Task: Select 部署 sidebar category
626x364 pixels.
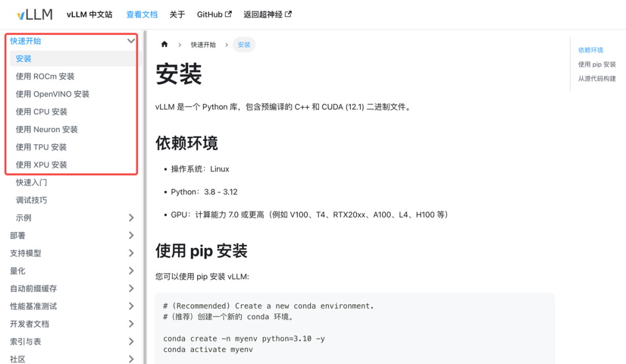Action: click(x=17, y=235)
